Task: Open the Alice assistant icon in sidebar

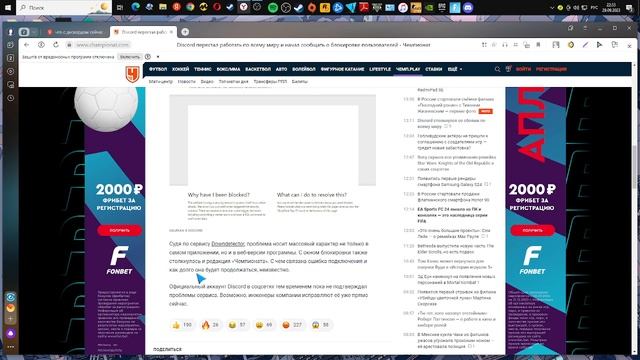Action: (x=11, y=333)
